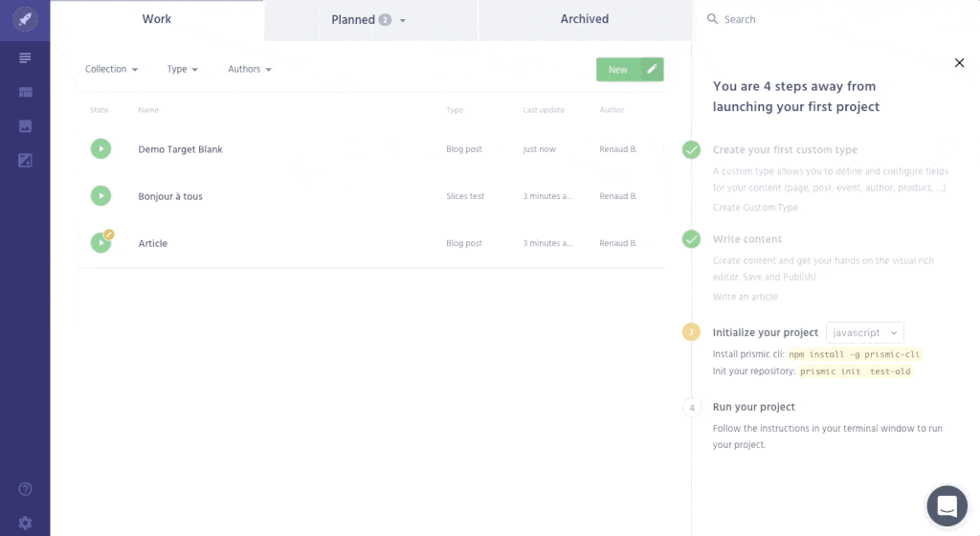
Task: Click the pencil icon beside the New button
Action: [652, 69]
